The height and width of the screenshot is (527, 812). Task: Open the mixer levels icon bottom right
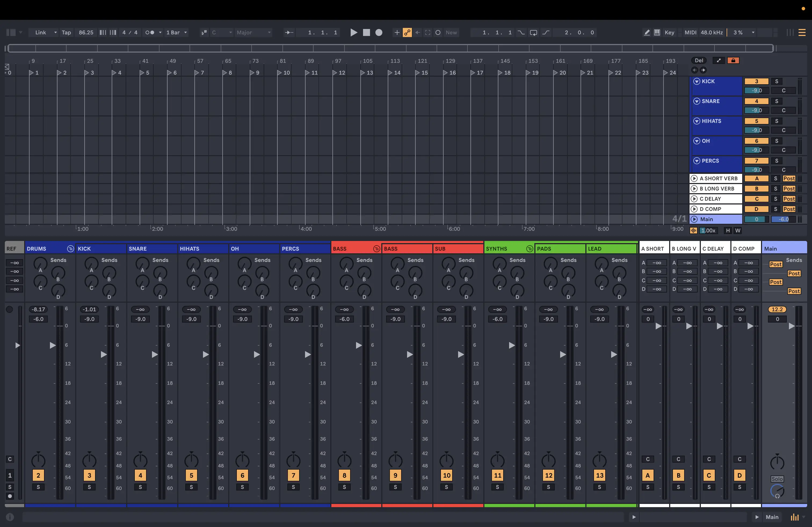[x=795, y=517]
